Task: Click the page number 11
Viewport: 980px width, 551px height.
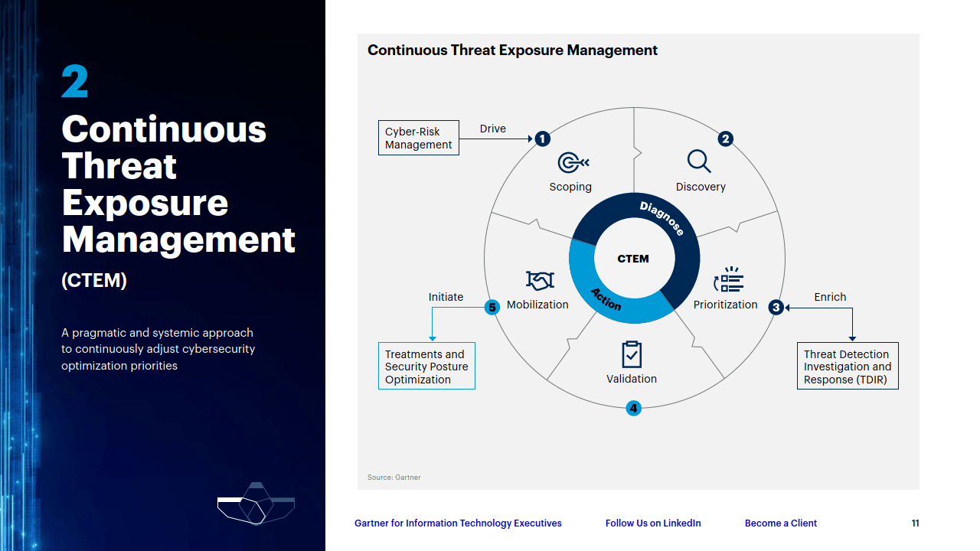Action: (915, 523)
